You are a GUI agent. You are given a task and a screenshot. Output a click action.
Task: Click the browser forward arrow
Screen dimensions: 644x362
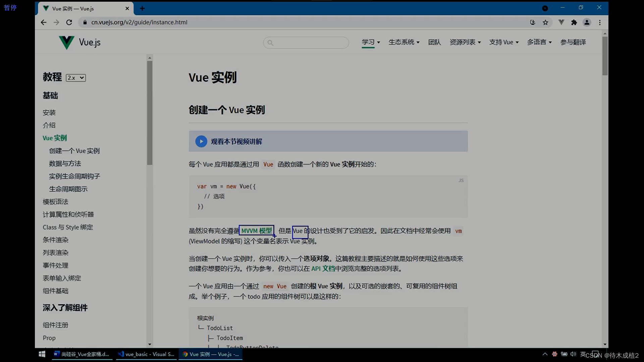click(x=56, y=22)
